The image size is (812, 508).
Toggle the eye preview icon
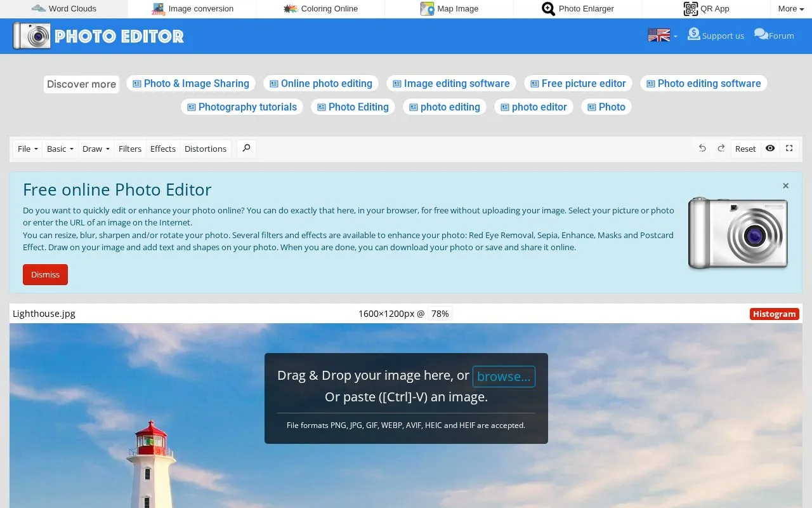(770, 148)
